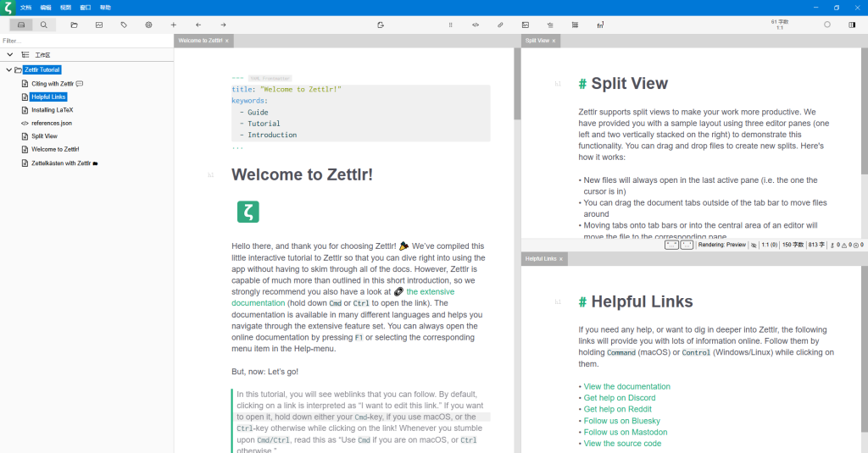Toggle the sidebar panel icon
Viewport: 868px width, 453px height.
(852, 25)
